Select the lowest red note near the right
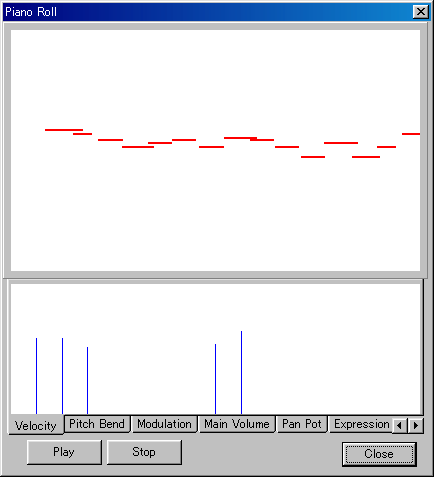Screen dimensions: 434x477 tap(366, 157)
